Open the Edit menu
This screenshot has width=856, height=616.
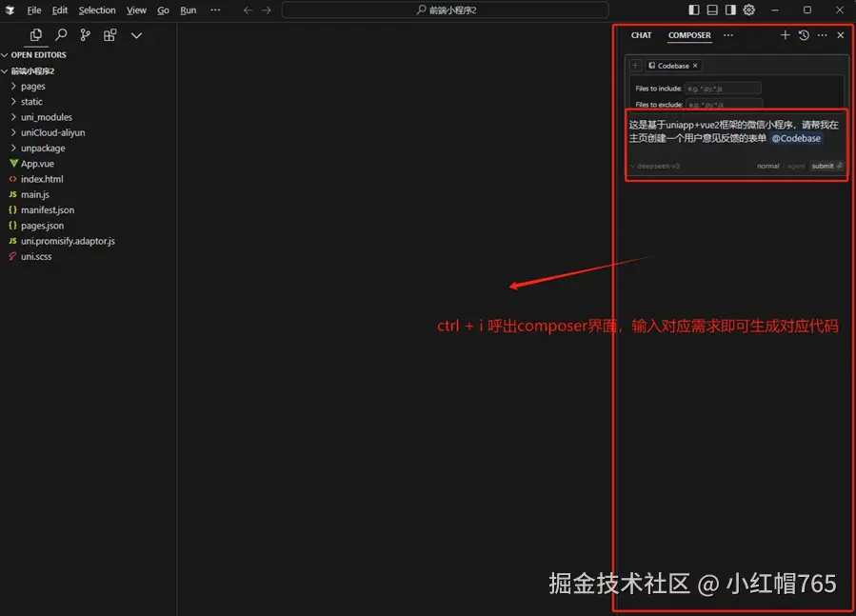click(x=59, y=10)
